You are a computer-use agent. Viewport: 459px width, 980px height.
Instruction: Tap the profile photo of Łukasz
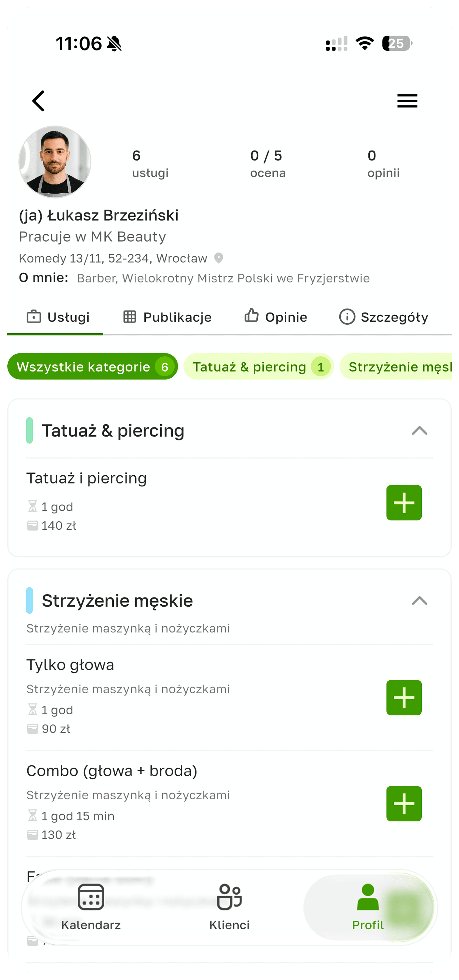(55, 162)
